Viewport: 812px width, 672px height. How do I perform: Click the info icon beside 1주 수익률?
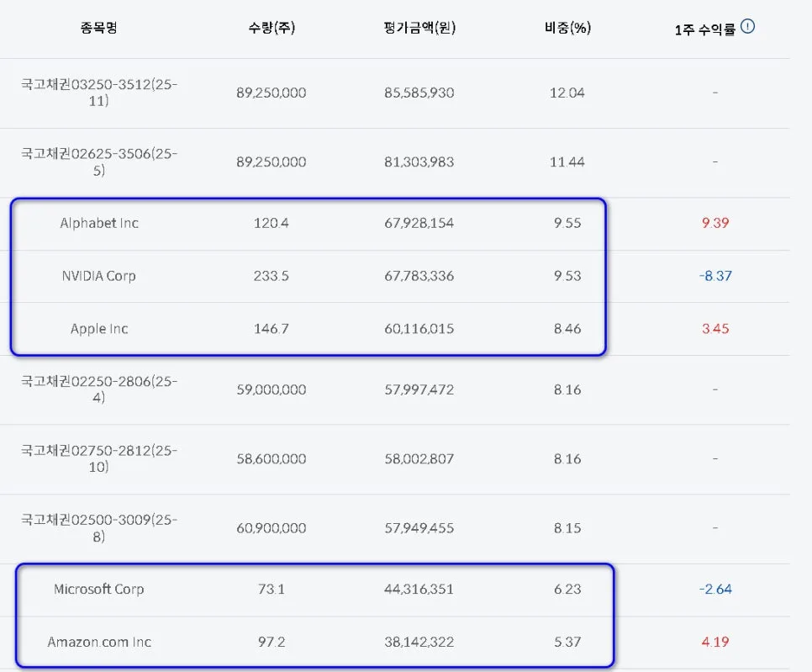click(747, 26)
